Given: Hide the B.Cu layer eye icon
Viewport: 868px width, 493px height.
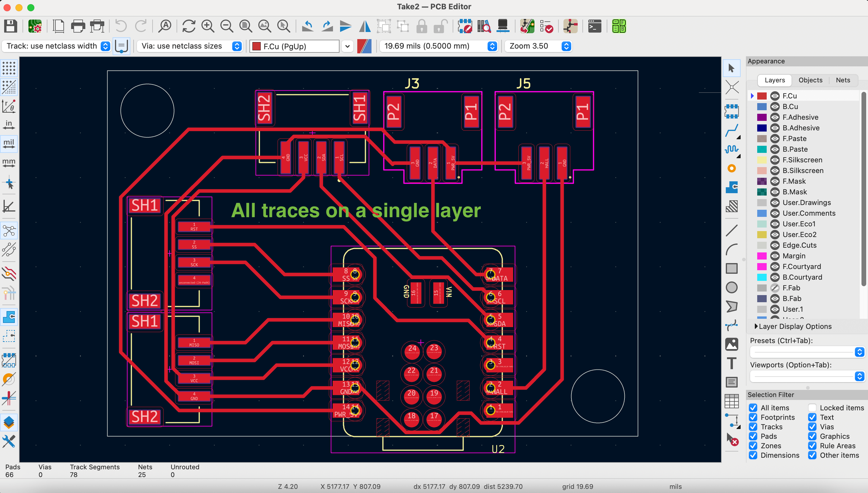Looking at the screenshot, I should pos(775,107).
